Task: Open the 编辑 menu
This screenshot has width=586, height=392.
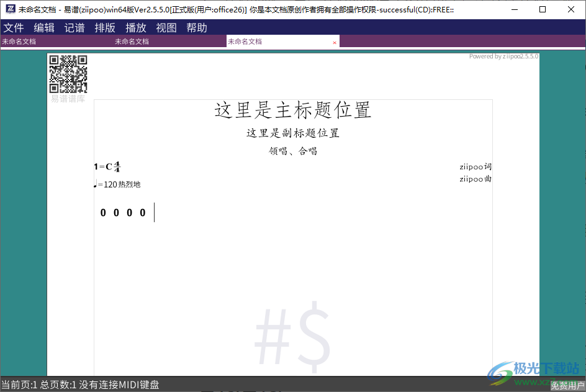Action: click(44, 27)
